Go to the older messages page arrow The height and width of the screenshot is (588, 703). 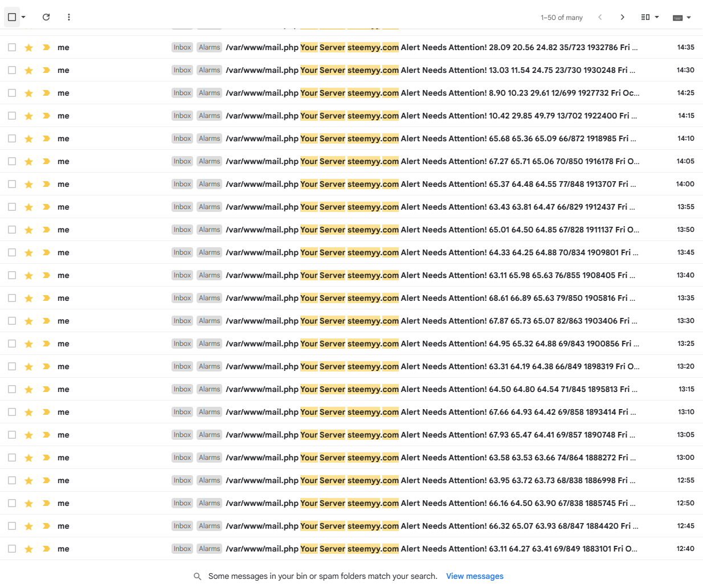622,17
